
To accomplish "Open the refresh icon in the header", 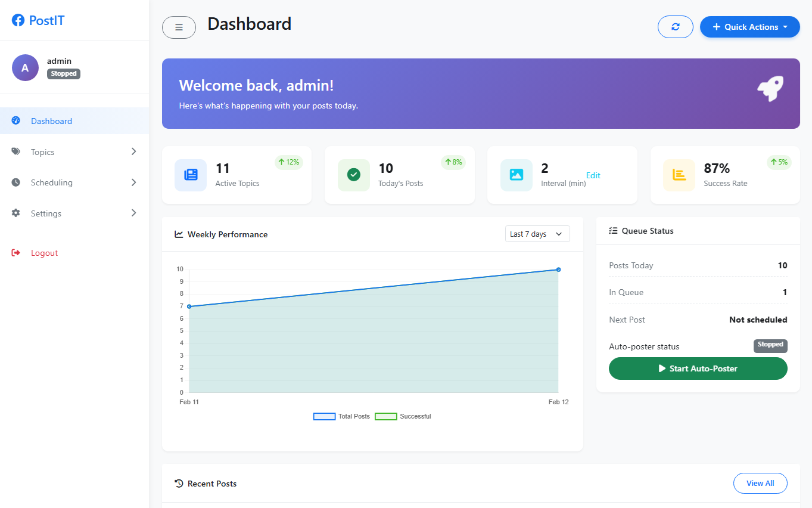I will pos(675,26).
